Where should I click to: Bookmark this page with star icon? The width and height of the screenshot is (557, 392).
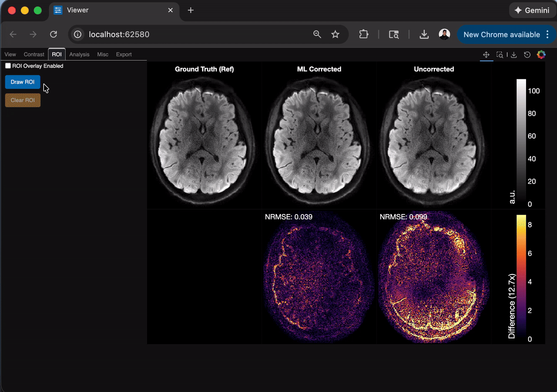click(x=335, y=34)
